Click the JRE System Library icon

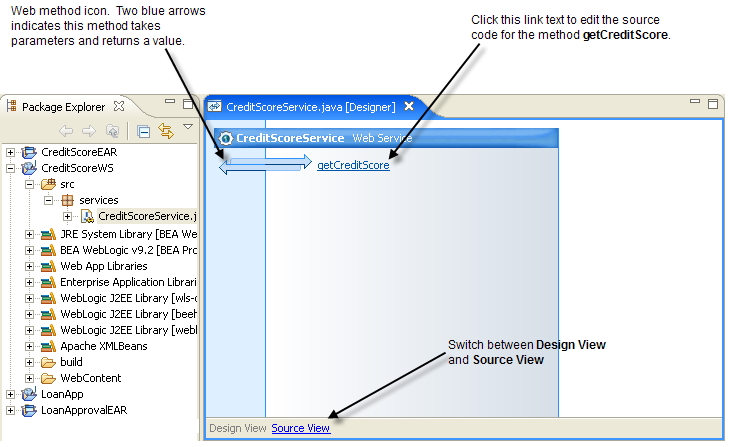(x=48, y=234)
